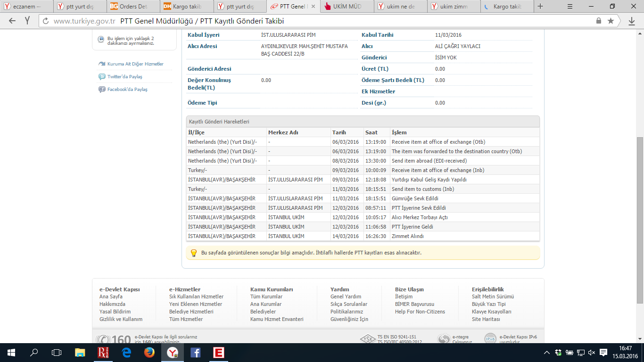This screenshot has width=644, height=362.
Task: Click the IPv6 badge in the footer
Action: 490,339
